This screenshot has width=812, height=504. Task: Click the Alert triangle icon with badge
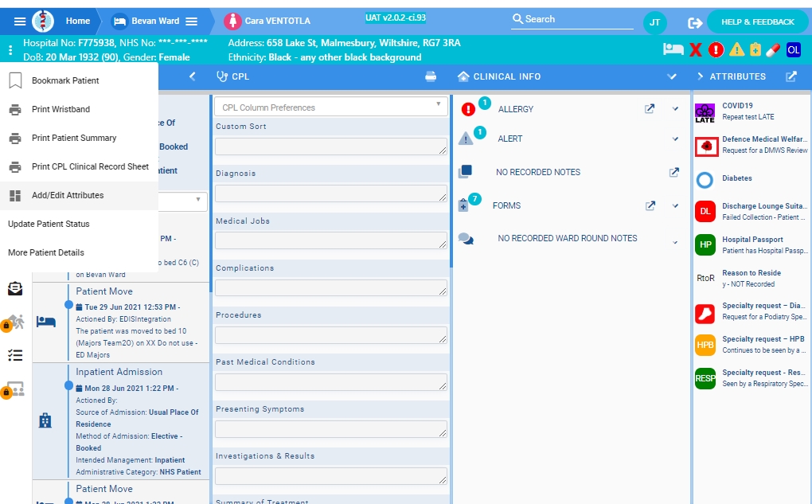click(466, 139)
